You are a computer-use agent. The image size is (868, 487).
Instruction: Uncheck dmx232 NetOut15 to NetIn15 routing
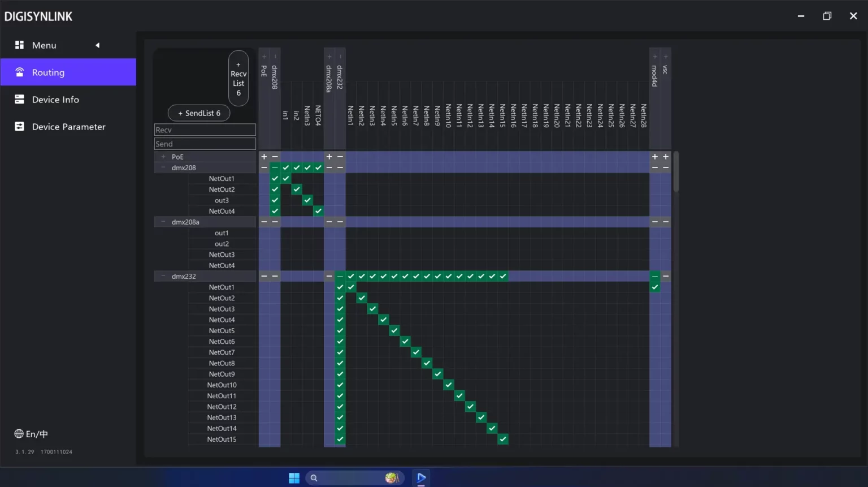503,439
